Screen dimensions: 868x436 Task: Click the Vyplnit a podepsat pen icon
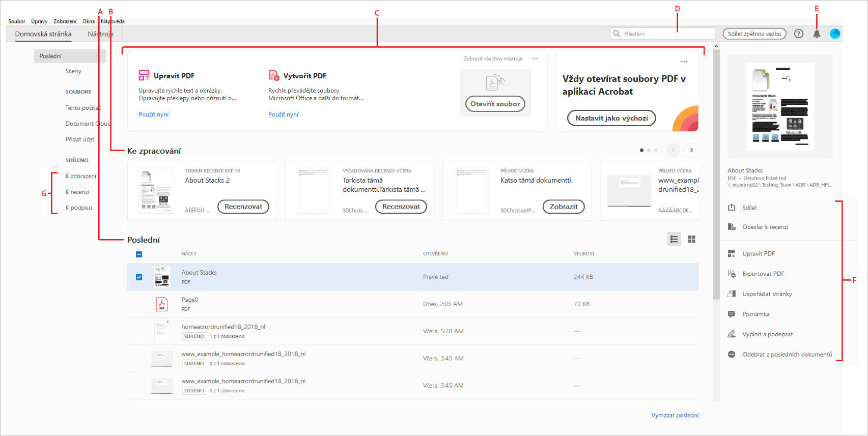(x=732, y=334)
